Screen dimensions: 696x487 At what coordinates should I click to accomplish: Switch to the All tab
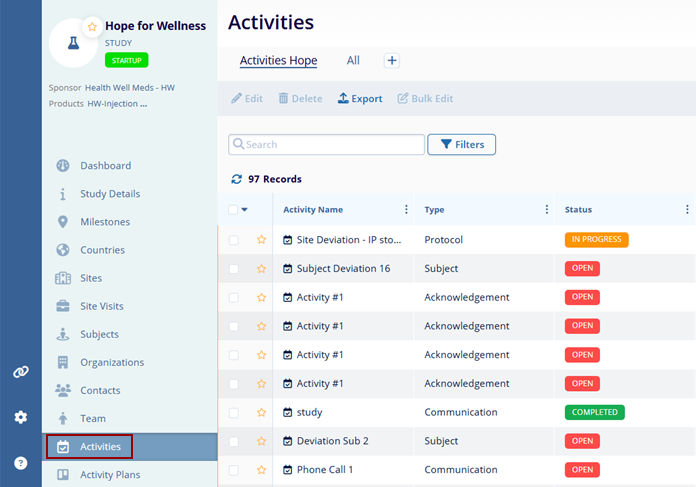pyautogui.click(x=353, y=61)
